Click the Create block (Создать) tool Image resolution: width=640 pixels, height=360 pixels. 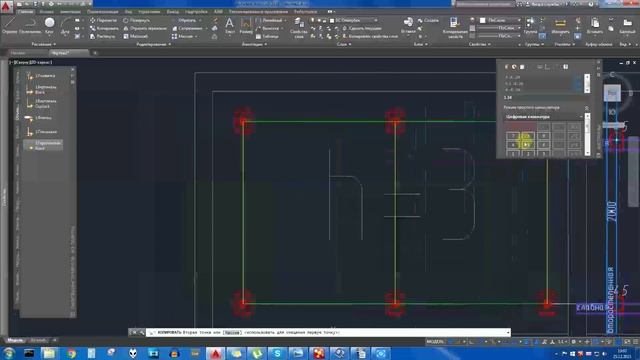pos(428,20)
